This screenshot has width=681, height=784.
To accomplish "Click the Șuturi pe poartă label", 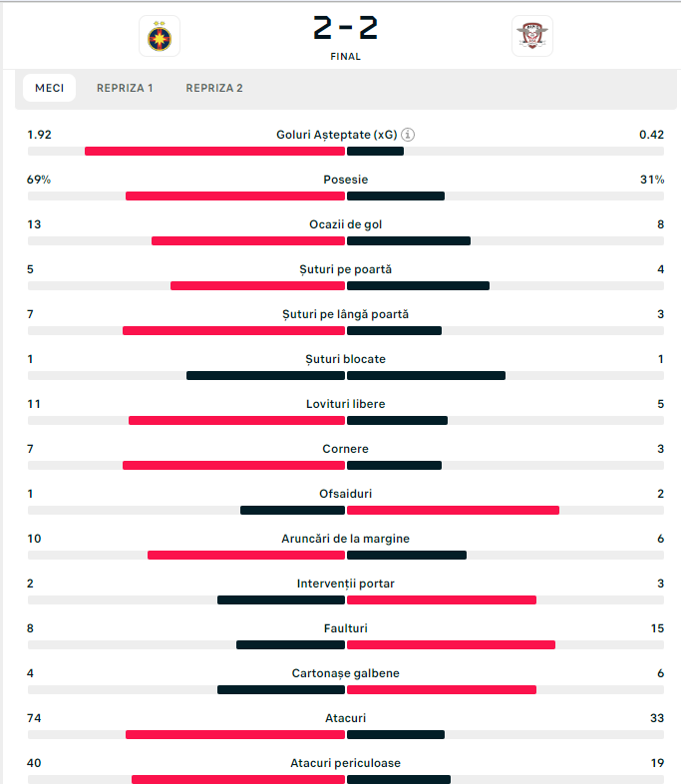I will [x=345, y=269].
